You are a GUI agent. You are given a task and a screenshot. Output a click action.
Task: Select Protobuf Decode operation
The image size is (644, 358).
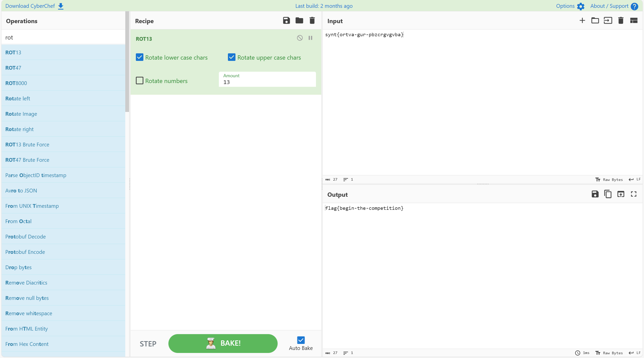tap(63, 237)
